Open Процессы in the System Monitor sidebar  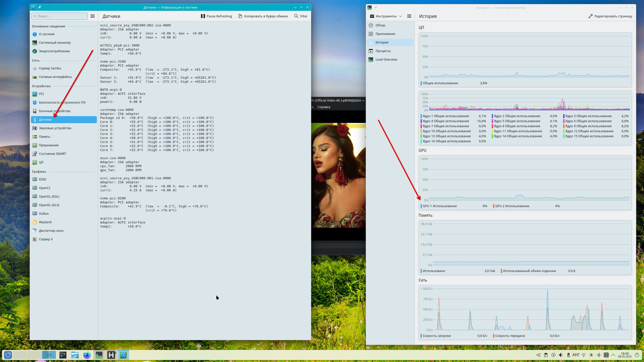point(383,51)
